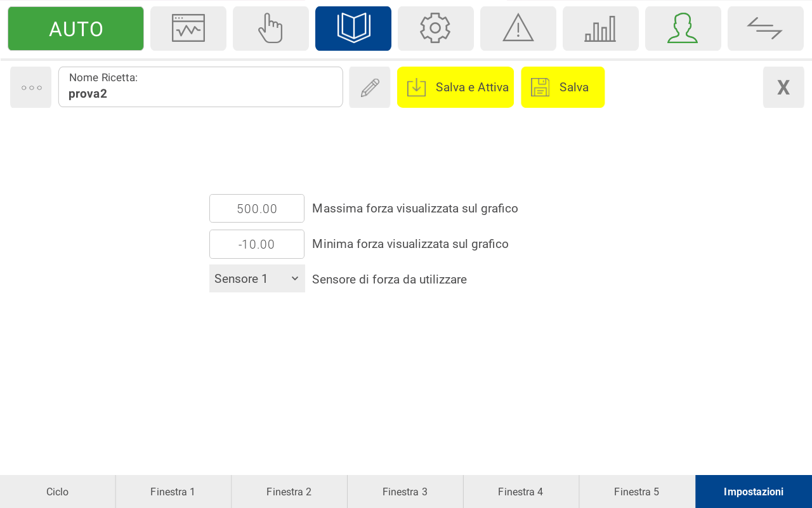The width and height of the screenshot is (812, 508).
Task: Open settings gear icon
Action: pyautogui.click(x=436, y=29)
